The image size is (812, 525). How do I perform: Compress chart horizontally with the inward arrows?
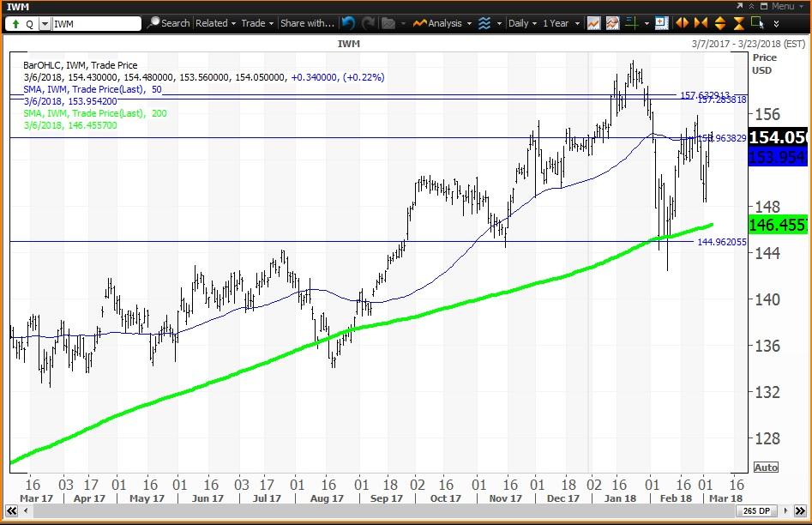701,23
